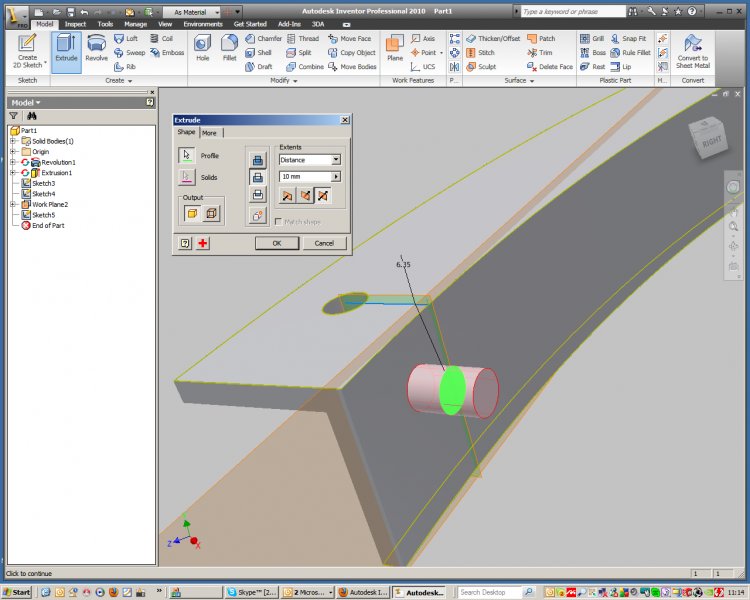Expand the Origin folder node
Viewport: 750px width, 600px height.
[x=13, y=151]
